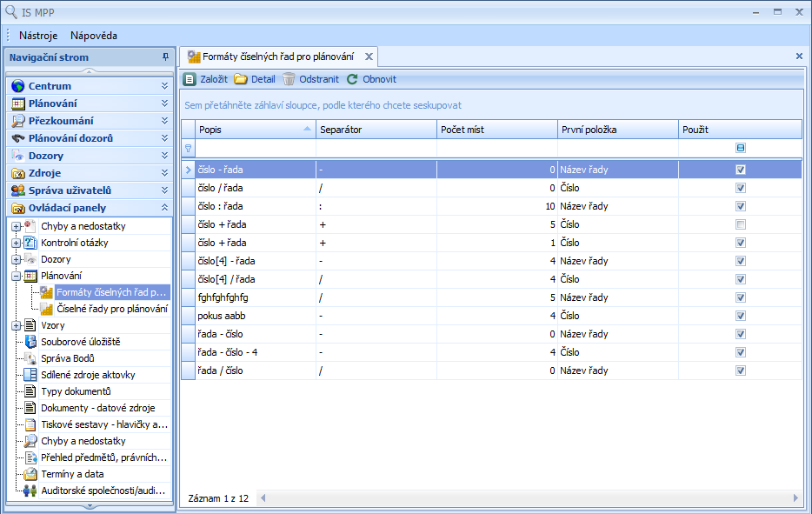The image size is (812, 514).
Task: Select the řada - číslo - 4 row
Action: 491,352
